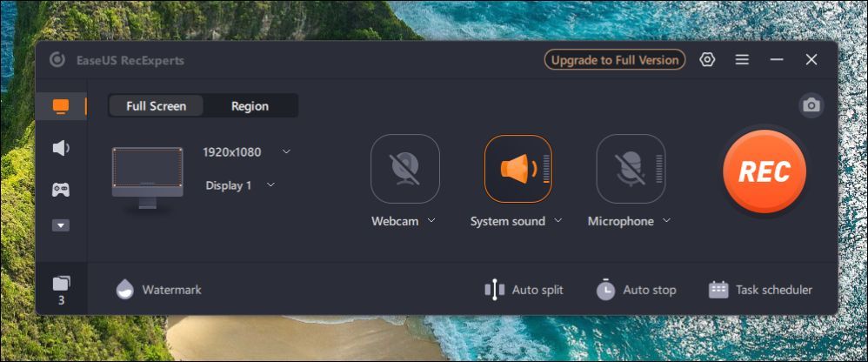Start recording with the REC button
This screenshot has width=868, height=362.
click(764, 171)
